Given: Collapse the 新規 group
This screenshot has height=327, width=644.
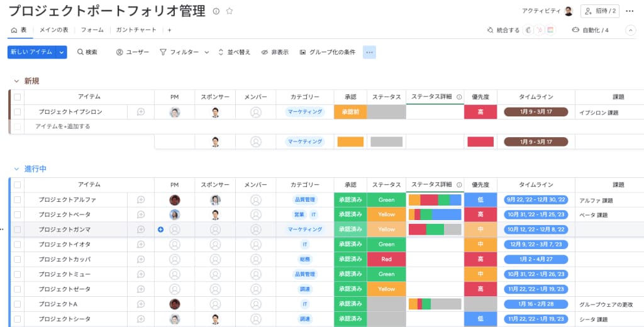Looking at the screenshot, I should 16,81.
